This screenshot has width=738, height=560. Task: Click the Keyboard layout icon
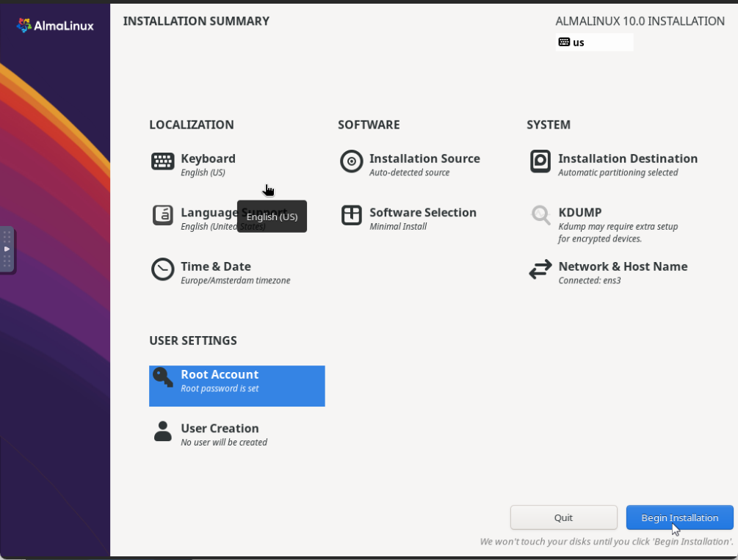pos(163,161)
